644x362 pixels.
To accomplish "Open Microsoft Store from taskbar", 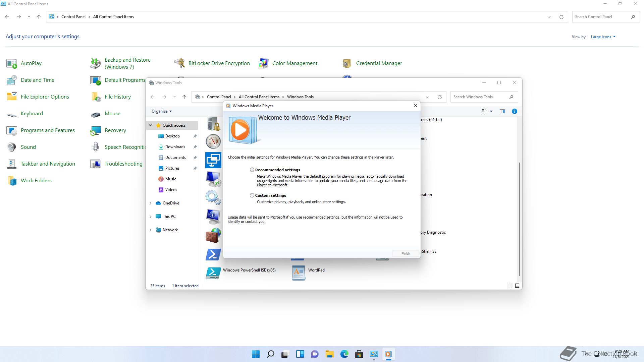I will point(359,354).
